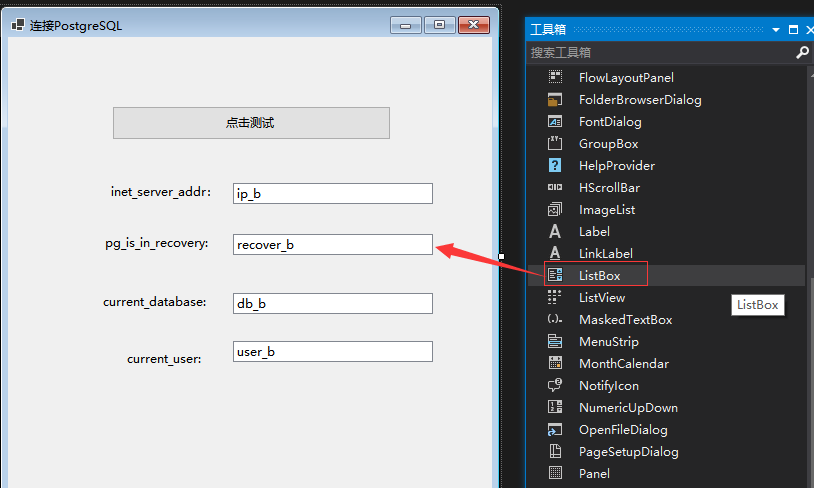The image size is (814, 488).
Task: Choose the GroupBox control icon
Action: tap(555, 143)
